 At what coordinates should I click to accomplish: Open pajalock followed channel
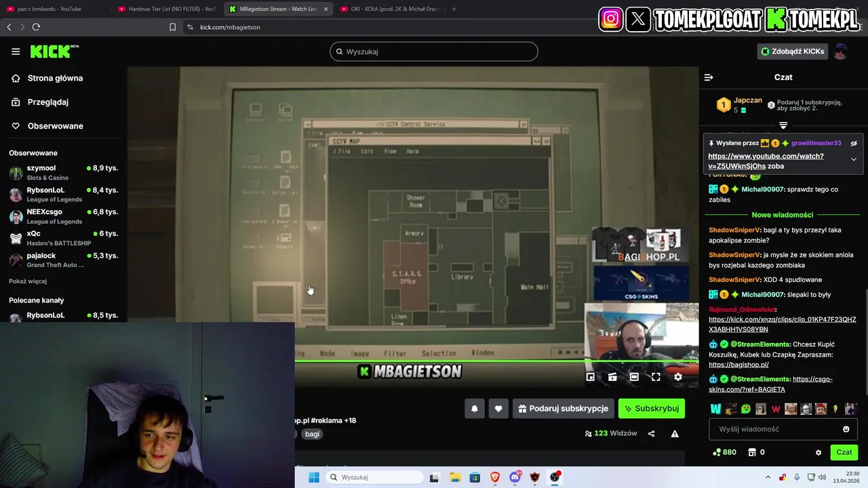[x=63, y=260]
